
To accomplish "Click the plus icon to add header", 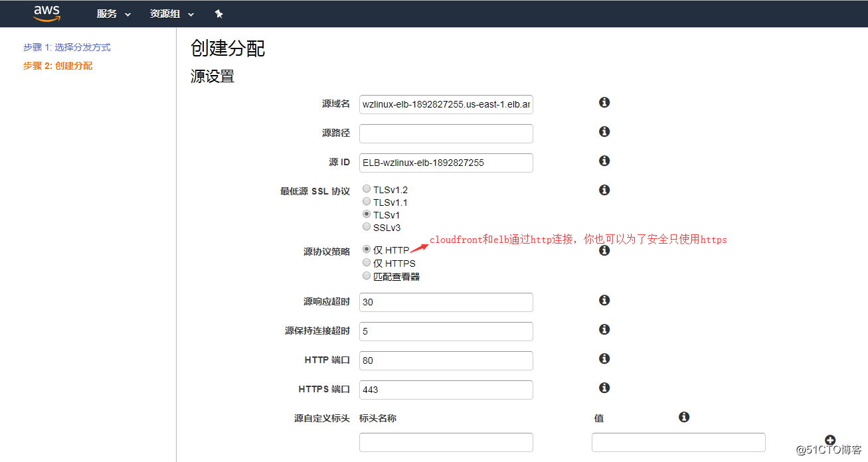I will 830,439.
